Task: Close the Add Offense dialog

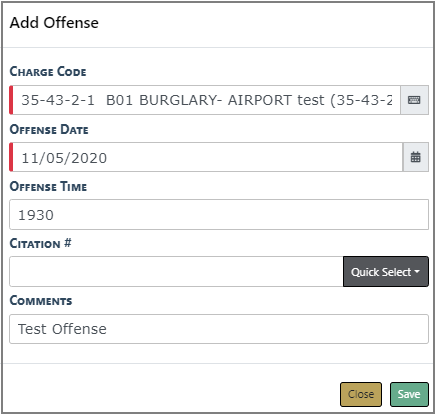Action: (x=361, y=394)
